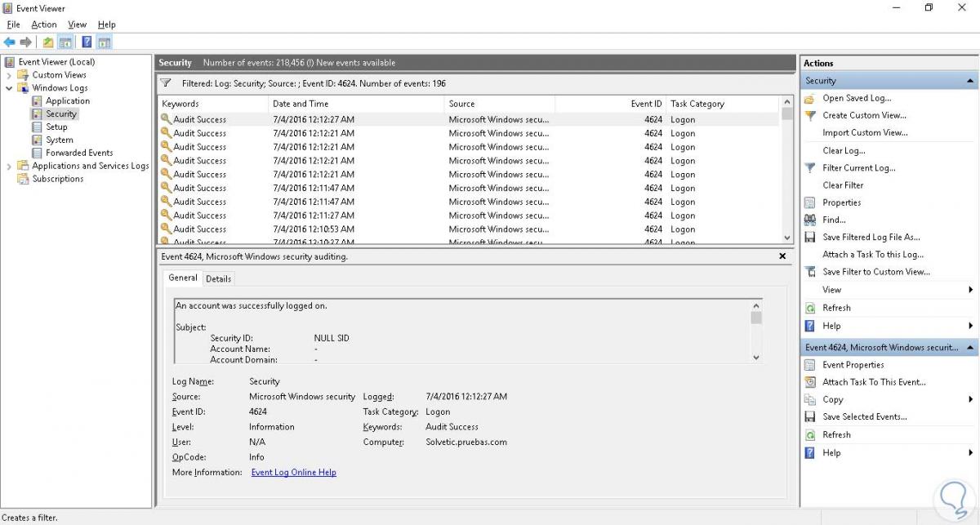The width and height of the screenshot is (980, 525).
Task: Click Clear Log... action
Action: click(x=844, y=150)
